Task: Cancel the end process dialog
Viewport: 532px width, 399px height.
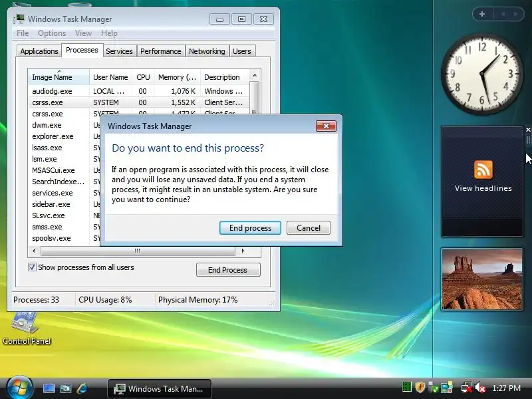Action: tap(308, 227)
